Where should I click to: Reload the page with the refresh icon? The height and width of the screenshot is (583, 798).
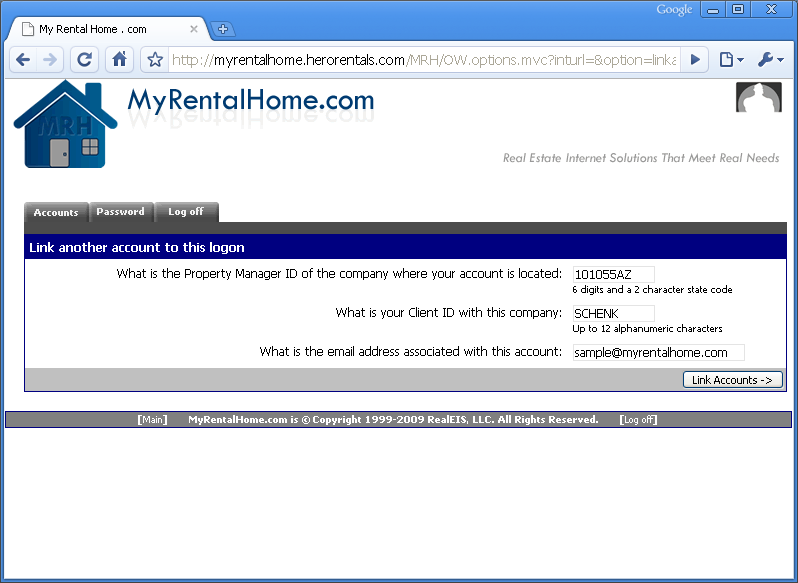(x=84, y=60)
